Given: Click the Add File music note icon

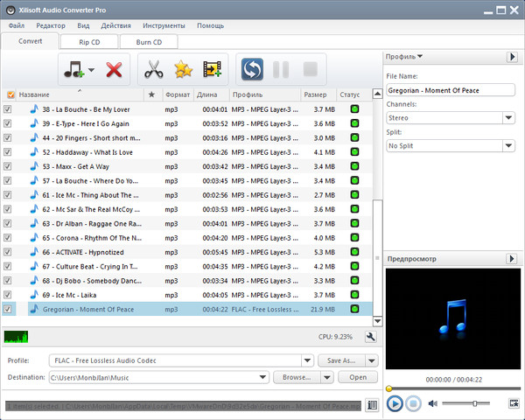Looking at the screenshot, I should 72,69.
